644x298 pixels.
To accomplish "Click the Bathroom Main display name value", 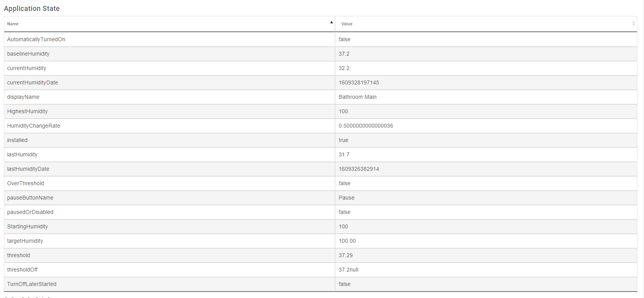I will (357, 97).
